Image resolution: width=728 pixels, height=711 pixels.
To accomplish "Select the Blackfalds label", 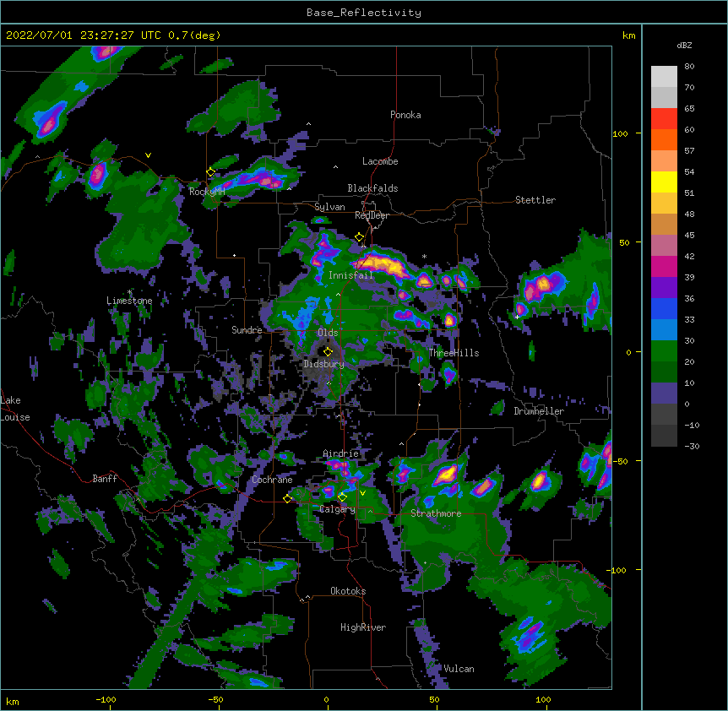I will click(x=372, y=188).
